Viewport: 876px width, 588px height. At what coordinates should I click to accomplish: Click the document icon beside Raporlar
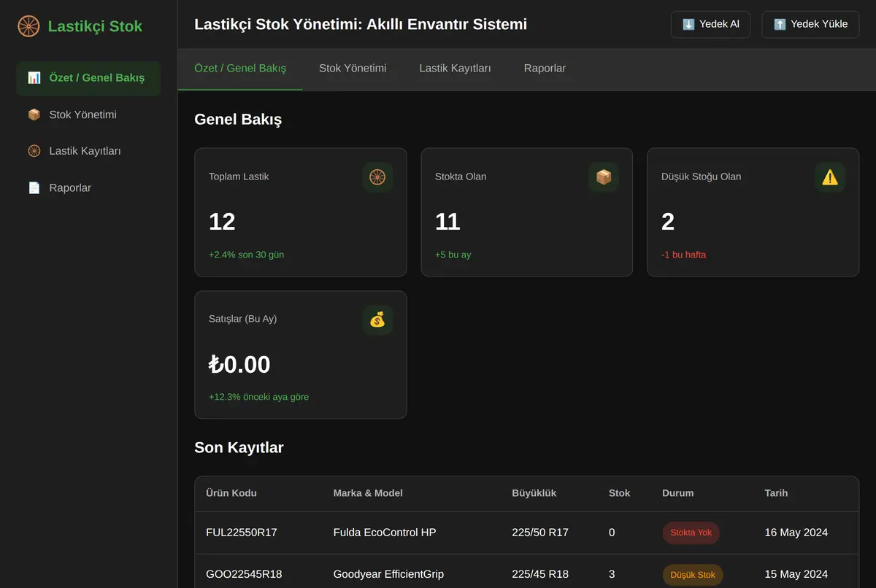point(34,187)
